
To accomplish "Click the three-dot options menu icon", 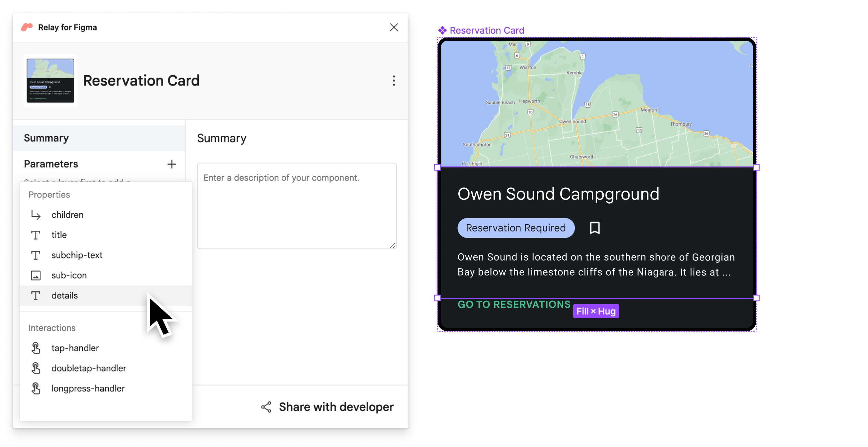I will click(x=394, y=80).
